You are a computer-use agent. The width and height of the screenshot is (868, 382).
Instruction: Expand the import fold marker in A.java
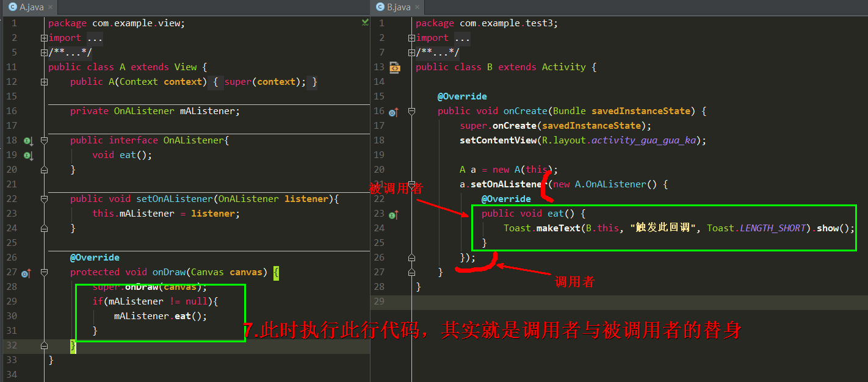tap(44, 38)
